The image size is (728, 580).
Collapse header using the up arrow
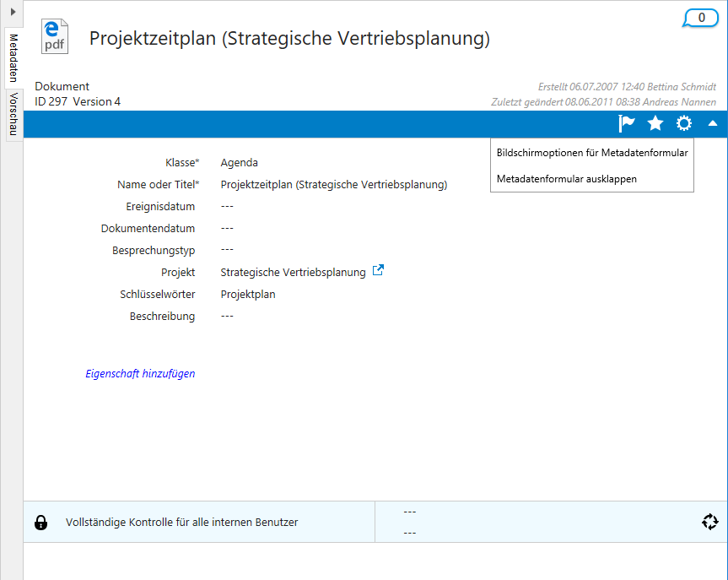(713, 124)
